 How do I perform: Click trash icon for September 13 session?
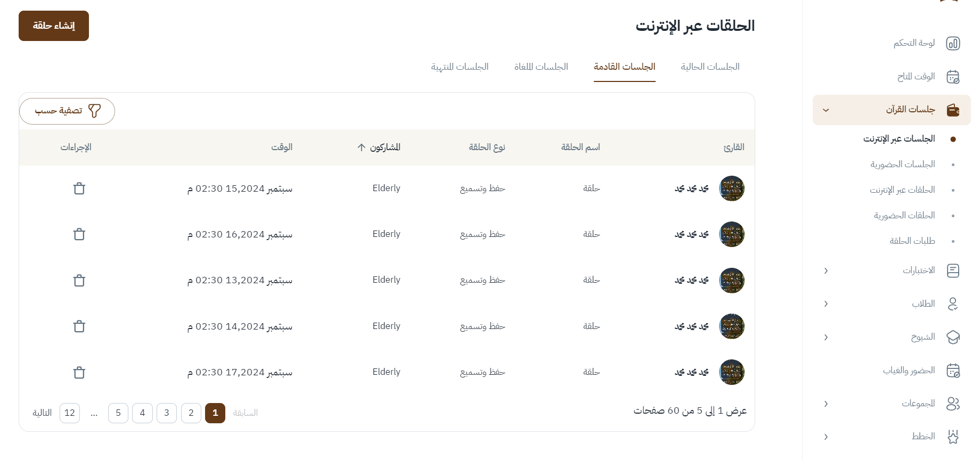[79, 281]
